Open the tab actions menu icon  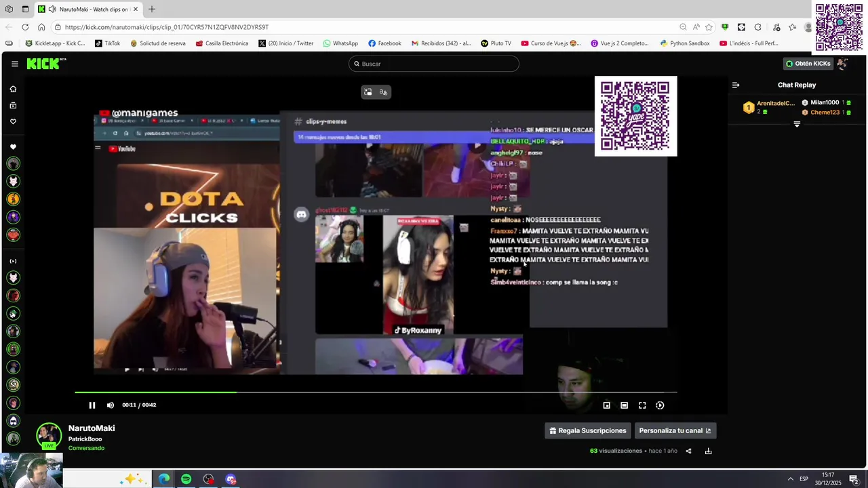click(25, 9)
